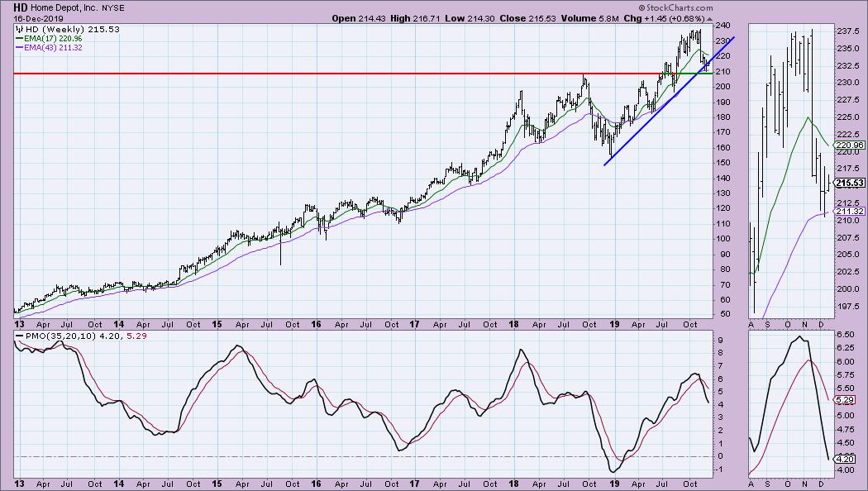The height and width of the screenshot is (491, 868).
Task: Click the black PMO legend line swatch
Action: pyautogui.click(x=19, y=336)
